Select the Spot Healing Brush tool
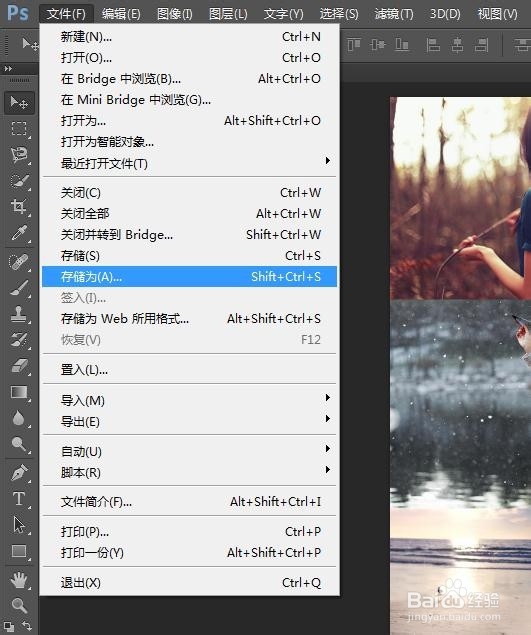Image resolution: width=531 pixels, height=635 pixels. click(19, 262)
